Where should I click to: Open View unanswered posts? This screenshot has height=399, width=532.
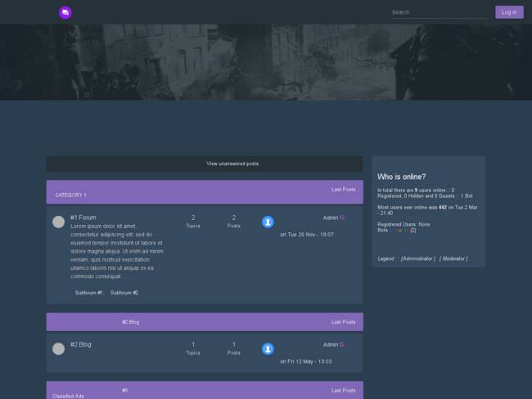click(x=232, y=164)
